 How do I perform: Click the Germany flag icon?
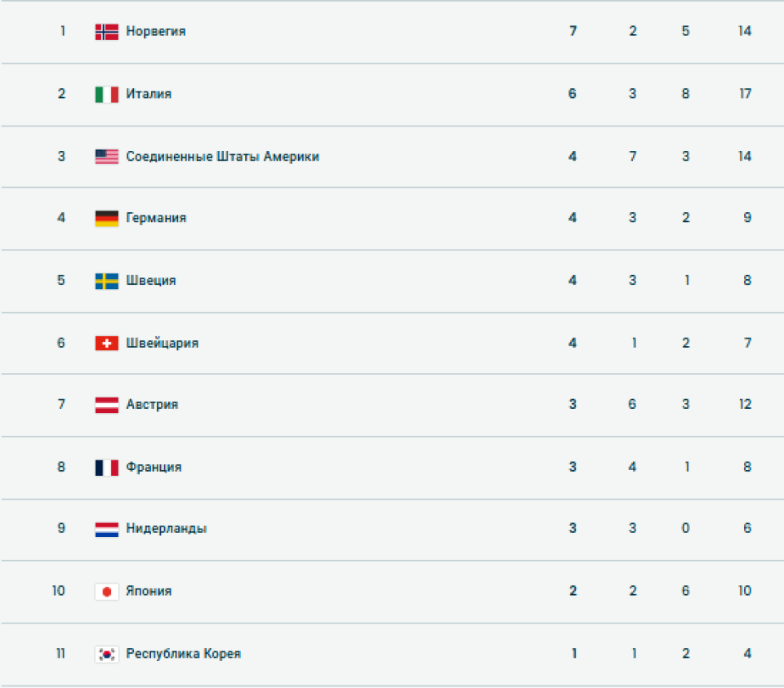107,218
